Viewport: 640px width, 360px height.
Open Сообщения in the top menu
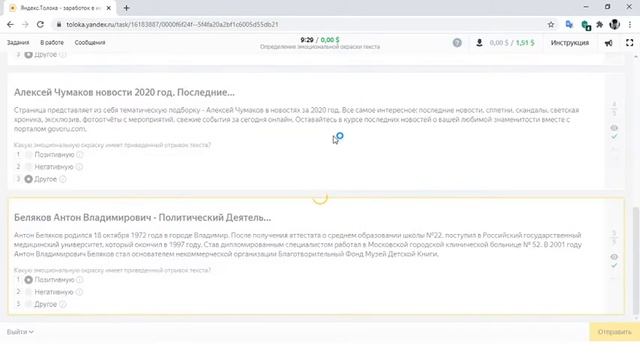tap(90, 42)
